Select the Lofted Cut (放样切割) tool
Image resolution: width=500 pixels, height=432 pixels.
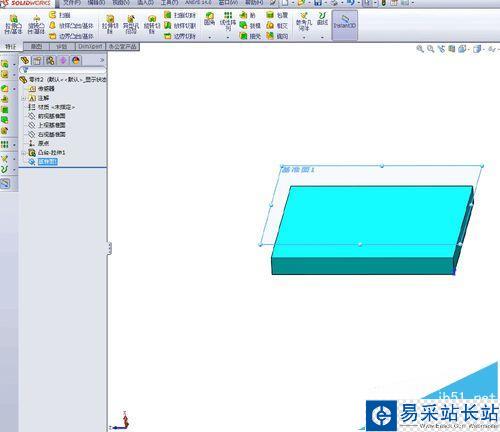tap(180, 25)
